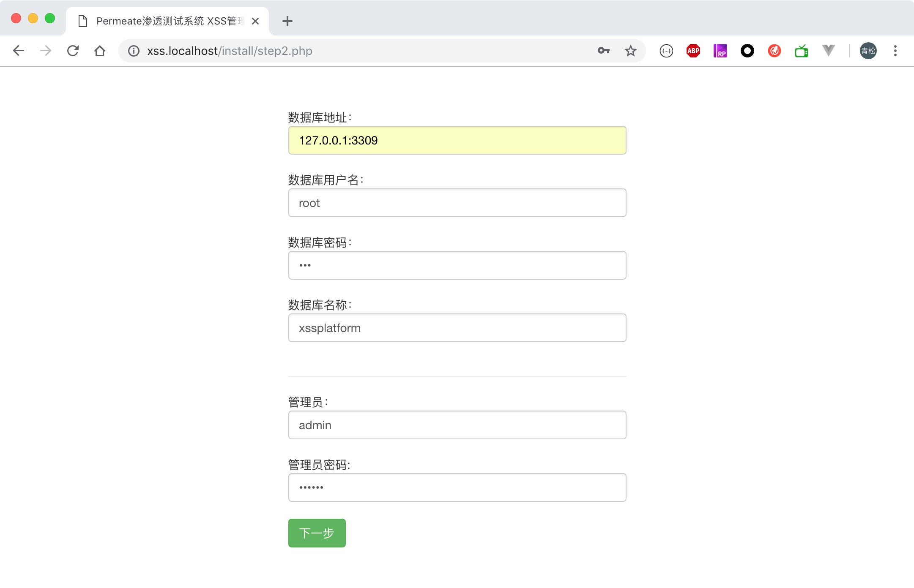The width and height of the screenshot is (914, 588).
Task: View site info via the info icon
Action: (133, 51)
